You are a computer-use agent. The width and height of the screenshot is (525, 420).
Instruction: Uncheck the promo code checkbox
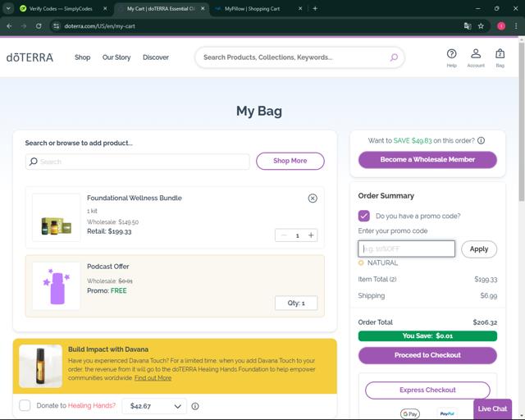[x=364, y=216]
